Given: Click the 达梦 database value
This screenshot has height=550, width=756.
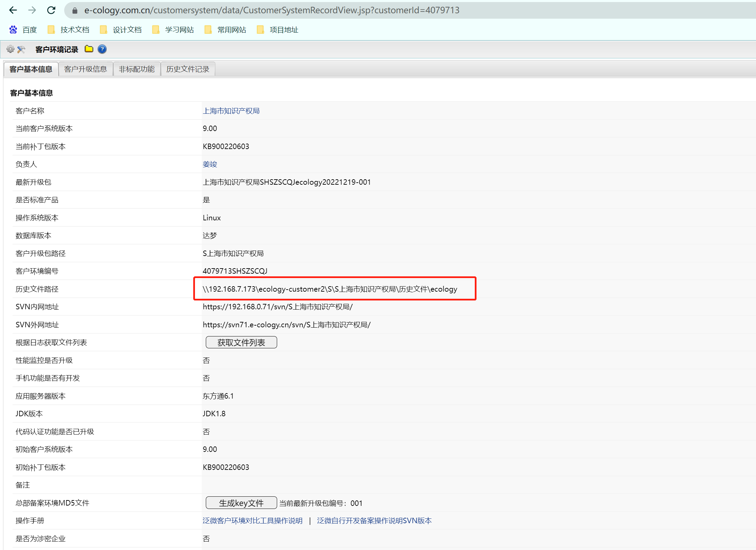Looking at the screenshot, I should [210, 236].
